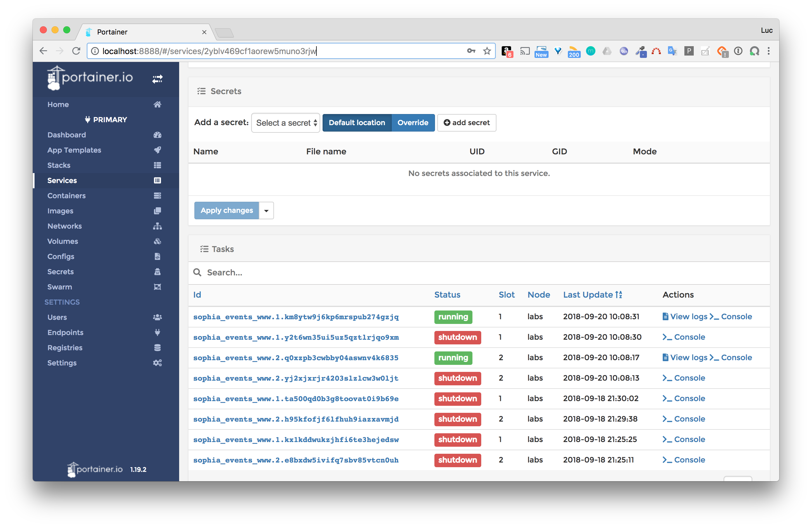Click the Swarm icon in sidebar
812x528 pixels.
[x=157, y=287]
